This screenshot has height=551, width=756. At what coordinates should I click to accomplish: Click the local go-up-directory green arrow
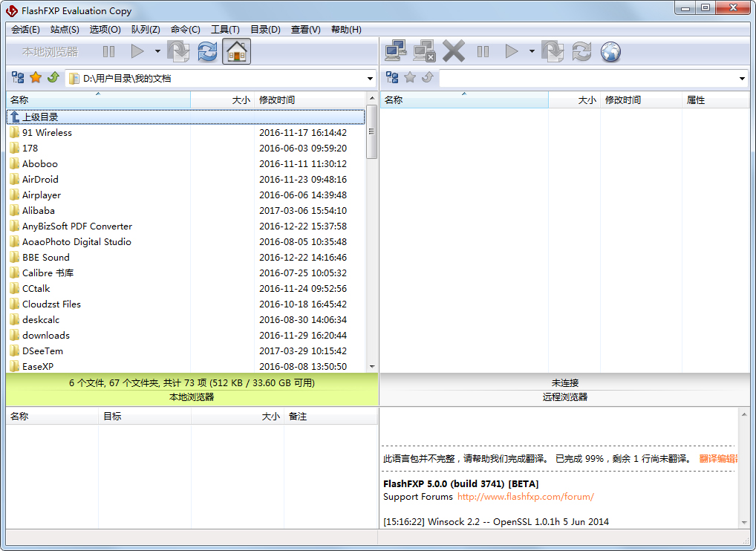53,77
